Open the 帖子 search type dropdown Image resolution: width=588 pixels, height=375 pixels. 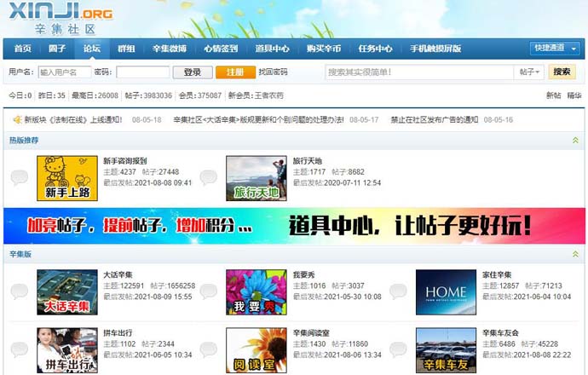[x=529, y=72]
